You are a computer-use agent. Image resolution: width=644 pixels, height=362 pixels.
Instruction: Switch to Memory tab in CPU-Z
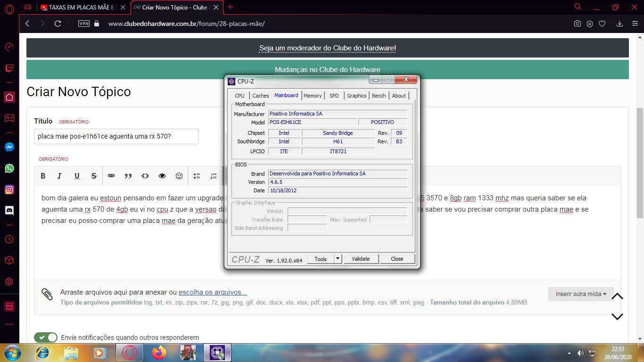pyautogui.click(x=313, y=96)
